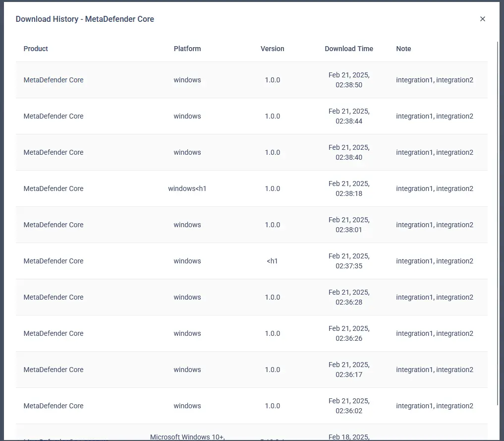The height and width of the screenshot is (441, 504).
Task: Click the Download History - MetaDefender Core title
Action: point(85,19)
